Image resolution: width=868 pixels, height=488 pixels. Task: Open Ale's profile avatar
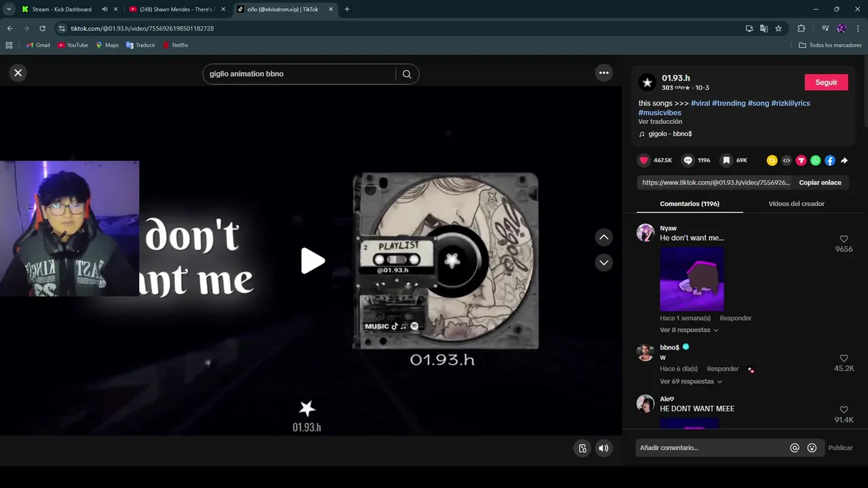[645, 403]
